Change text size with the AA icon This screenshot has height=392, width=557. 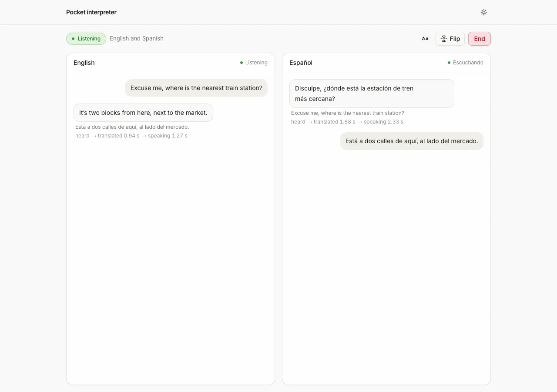tap(425, 39)
